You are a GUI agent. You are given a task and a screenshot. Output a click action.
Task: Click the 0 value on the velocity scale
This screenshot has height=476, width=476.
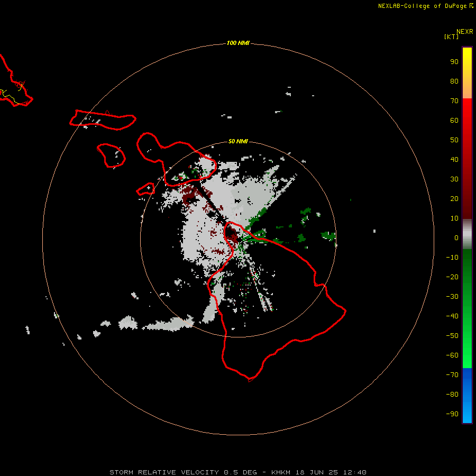tap(456, 238)
